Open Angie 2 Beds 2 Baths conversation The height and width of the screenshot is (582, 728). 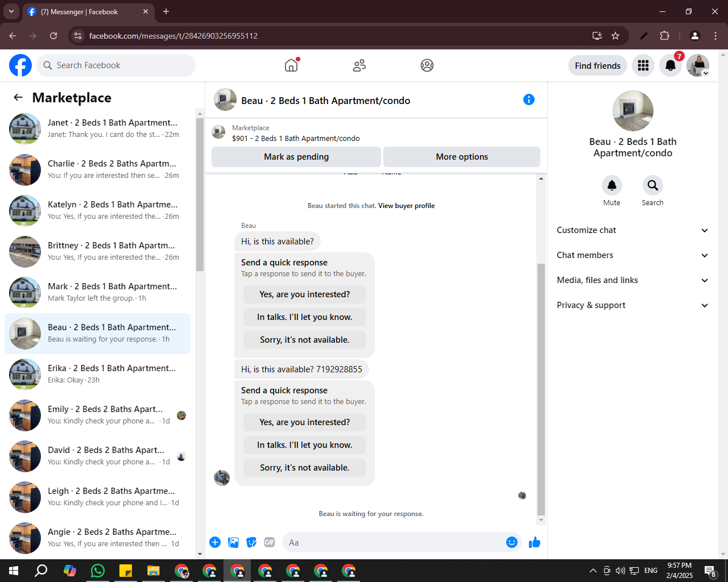pos(98,538)
